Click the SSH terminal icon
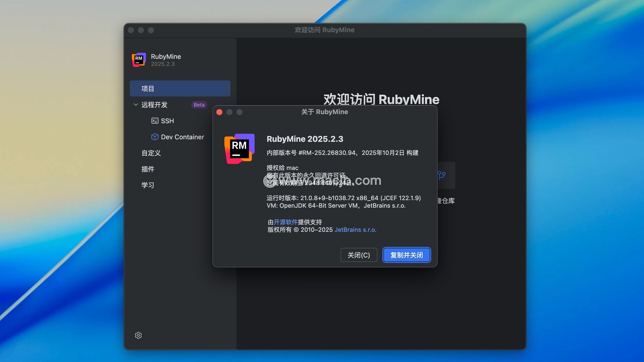Screen dimensions: 644x362 pyautogui.click(x=155, y=121)
